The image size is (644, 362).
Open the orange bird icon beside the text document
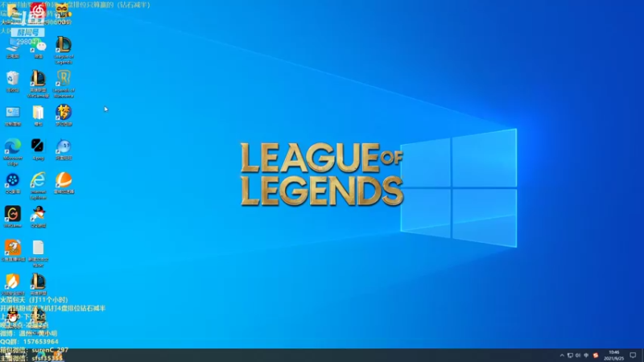(x=13, y=251)
